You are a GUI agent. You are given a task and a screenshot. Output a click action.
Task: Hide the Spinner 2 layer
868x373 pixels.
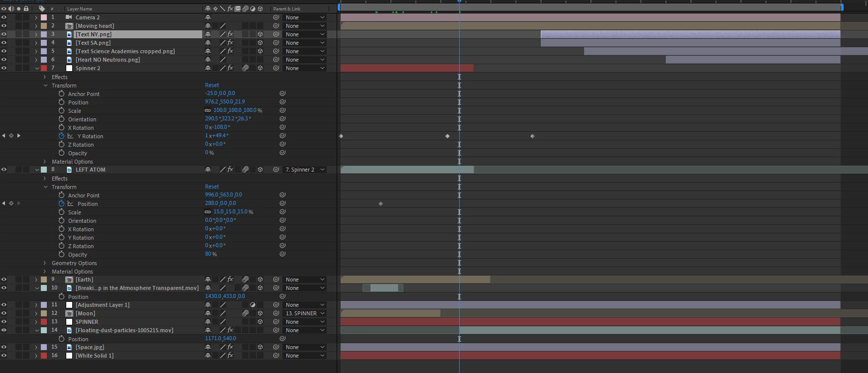4,68
